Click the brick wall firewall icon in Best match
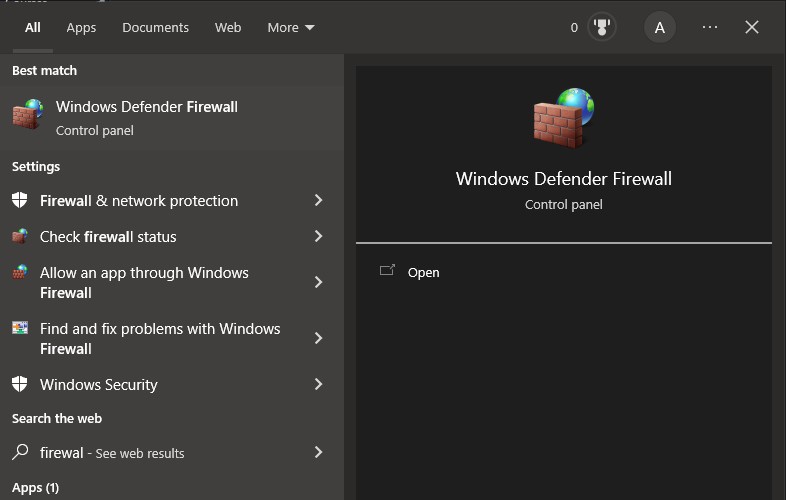The width and height of the screenshot is (786, 500). tap(27, 114)
